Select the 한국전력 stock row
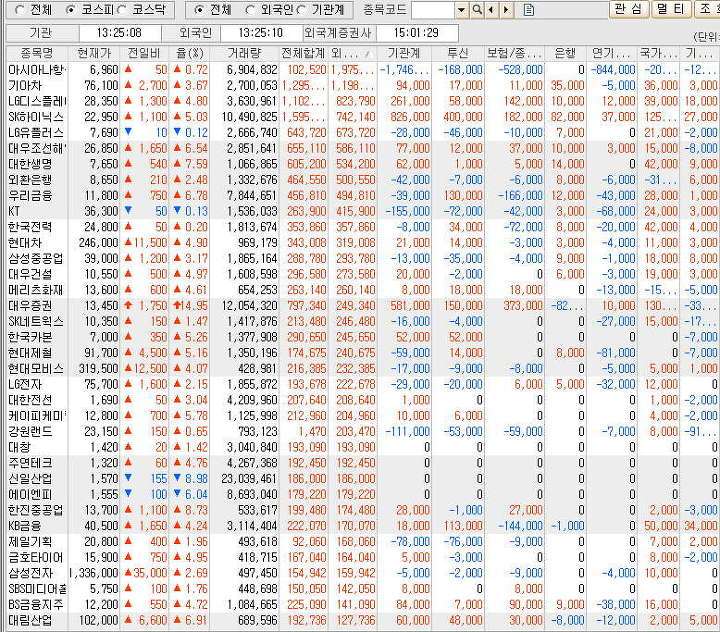 [x=363, y=227]
